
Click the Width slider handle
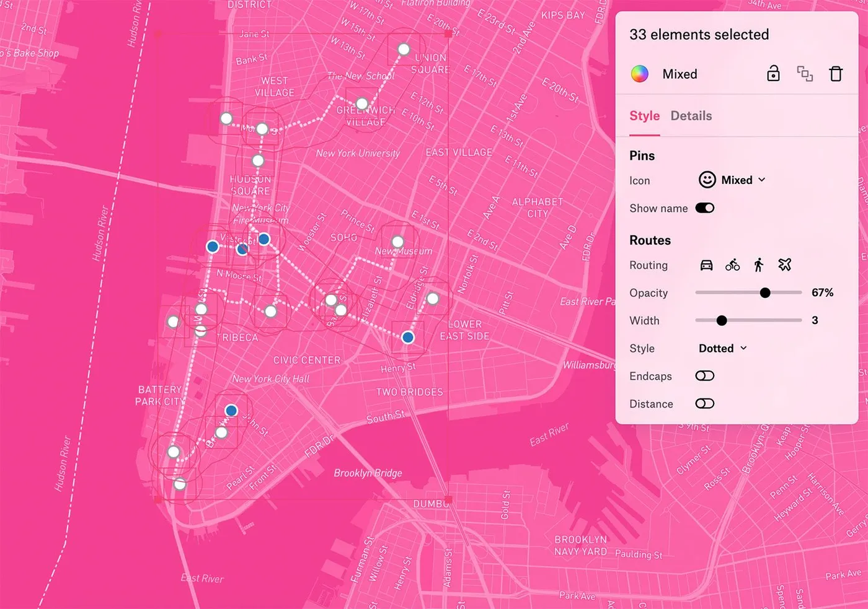pyautogui.click(x=722, y=320)
